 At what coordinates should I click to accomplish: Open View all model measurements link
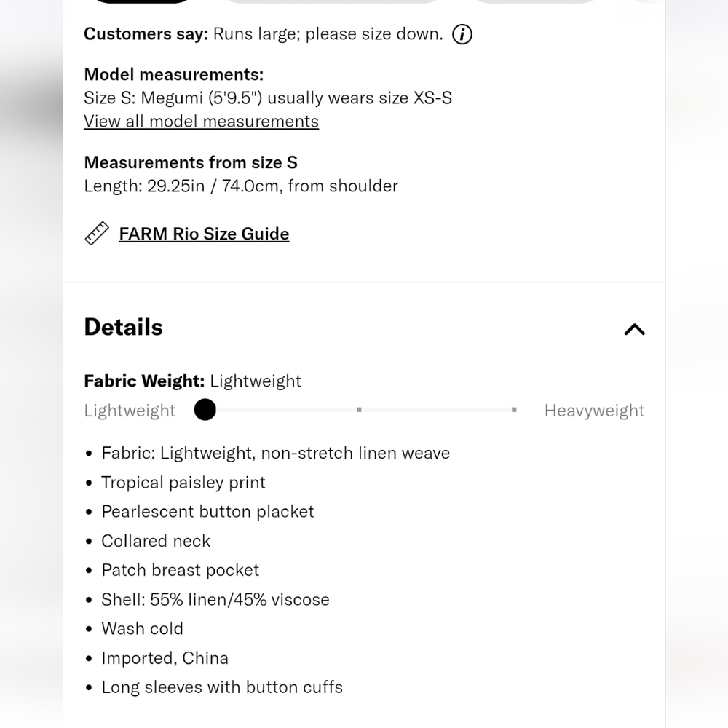201,122
